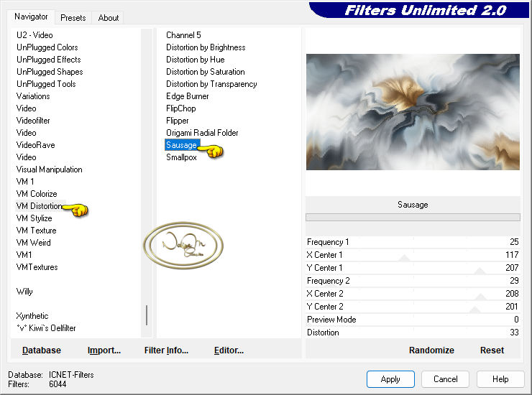Open the About tab
This screenshot has height=395, width=532.
coord(109,18)
